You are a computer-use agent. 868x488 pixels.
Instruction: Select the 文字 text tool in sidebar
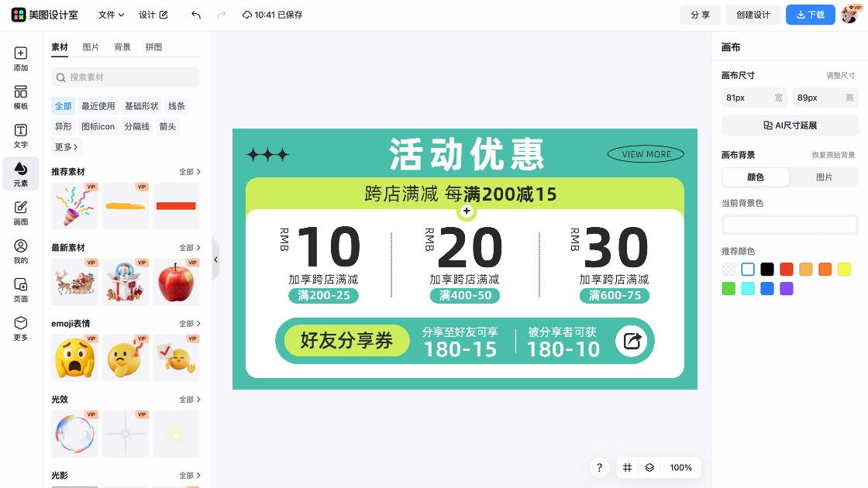pyautogui.click(x=20, y=136)
